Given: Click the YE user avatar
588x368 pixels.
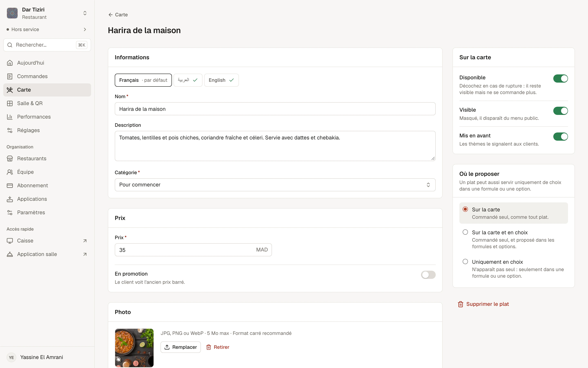Looking at the screenshot, I should tap(11, 357).
